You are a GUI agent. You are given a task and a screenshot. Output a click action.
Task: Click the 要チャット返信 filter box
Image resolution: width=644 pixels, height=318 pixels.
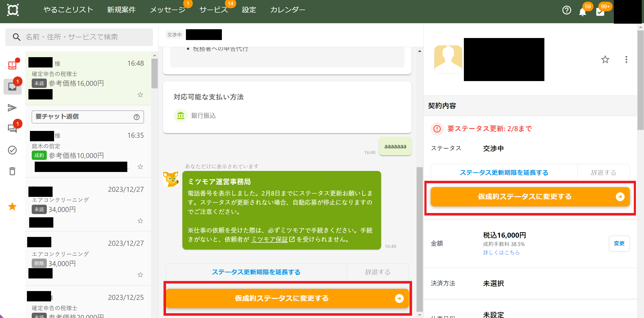88,117
